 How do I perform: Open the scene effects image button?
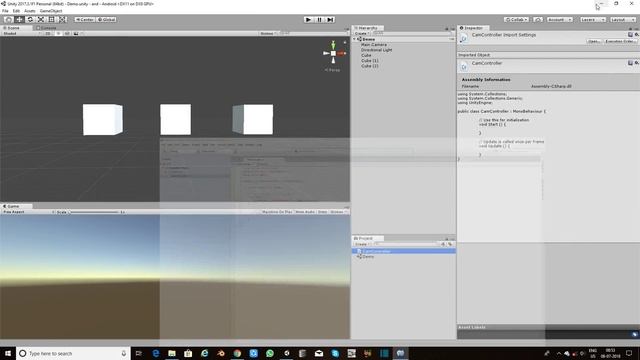pyautogui.click(x=77, y=33)
